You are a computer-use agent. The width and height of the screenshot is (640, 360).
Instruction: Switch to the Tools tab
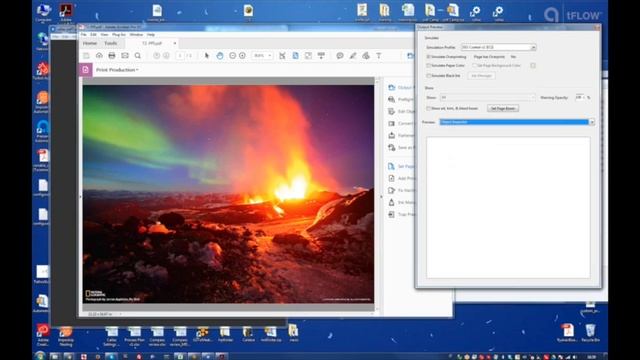coord(111,43)
